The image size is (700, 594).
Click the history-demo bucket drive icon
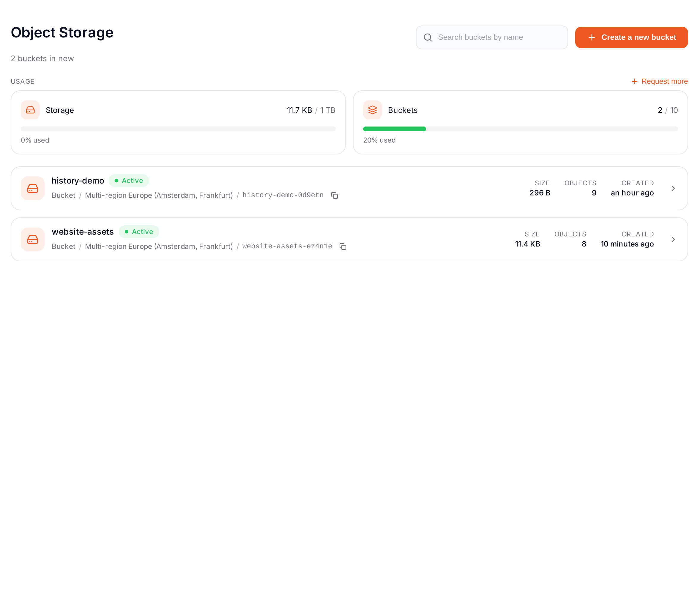coord(33,188)
